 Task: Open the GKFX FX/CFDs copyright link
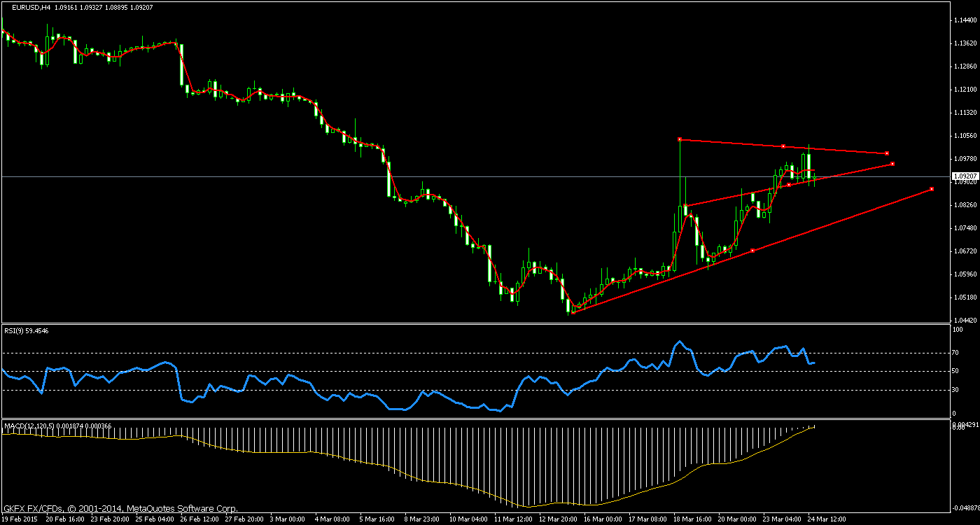(x=119, y=508)
